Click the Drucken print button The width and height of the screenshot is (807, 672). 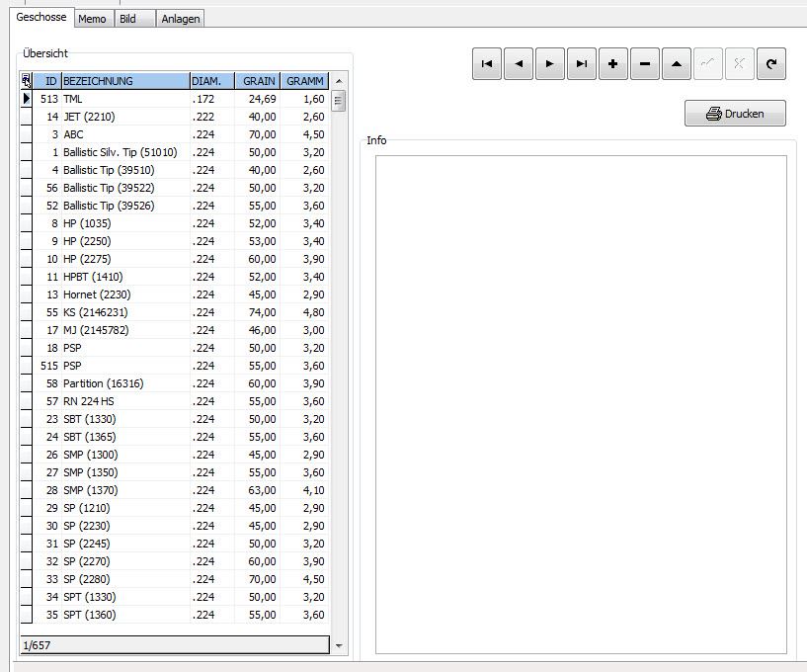coord(735,114)
